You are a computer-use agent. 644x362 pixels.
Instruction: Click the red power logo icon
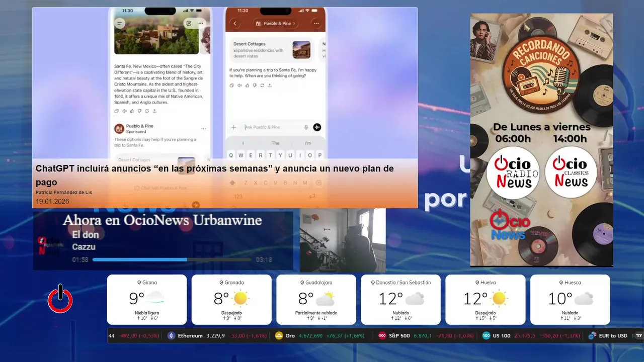pos(60,299)
